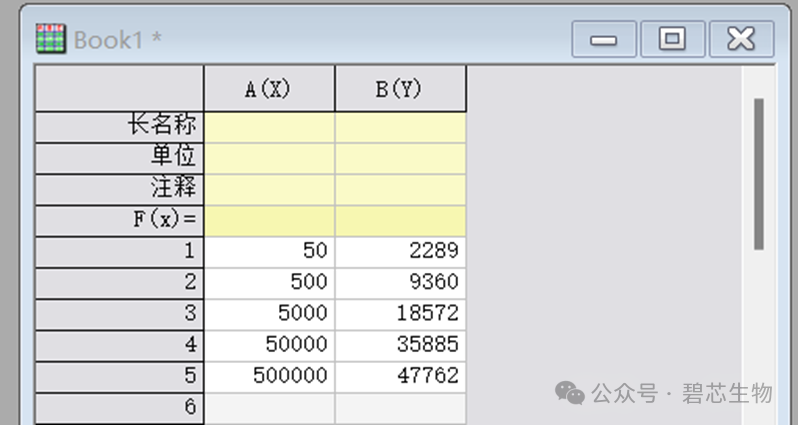Select the cell containing 500000

[x=269, y=377]
